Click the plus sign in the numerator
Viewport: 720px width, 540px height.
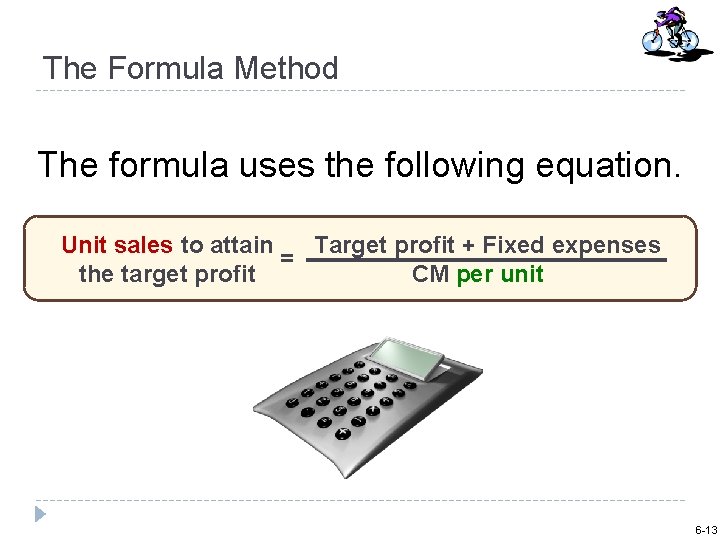[468, 245]
